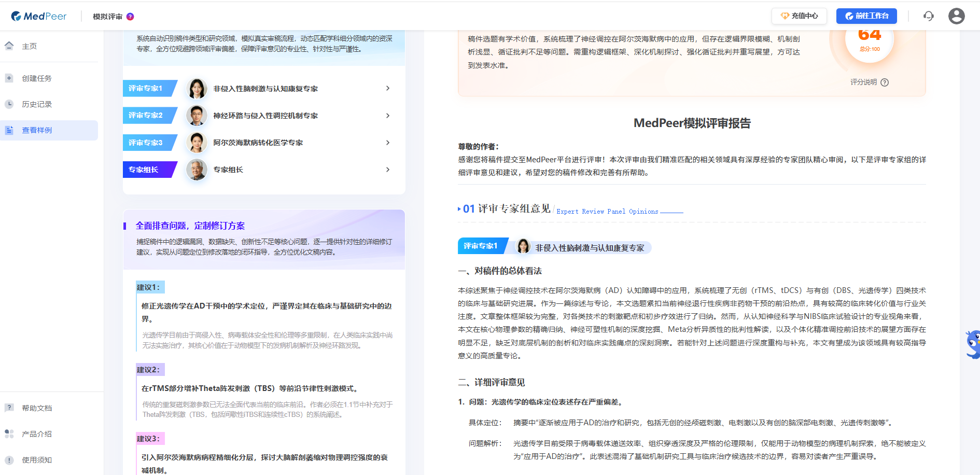Viewport: 980px width, 475px height.
Task: Click the 具体定位: label
Action: tap(485, 423)
